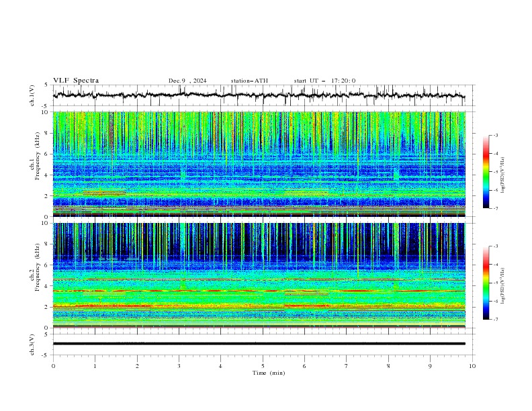The height and width of the screenshot is (411, 532).
Task: Click the ch.3 flat black voltage trace
Action: (259, 344)
